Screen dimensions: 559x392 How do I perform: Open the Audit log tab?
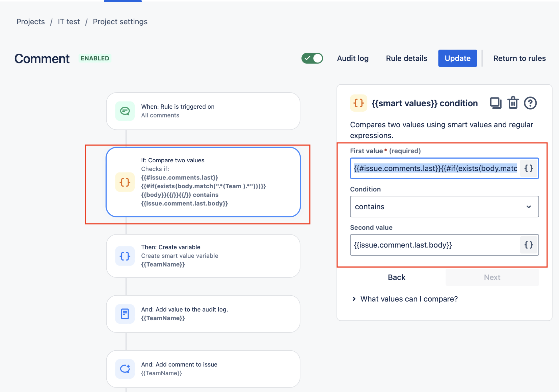[353, 58]
